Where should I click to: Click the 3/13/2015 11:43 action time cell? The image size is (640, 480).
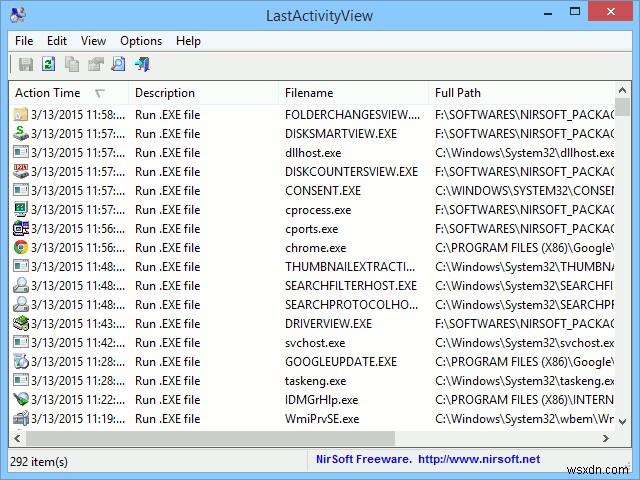[x=78, y=324]
